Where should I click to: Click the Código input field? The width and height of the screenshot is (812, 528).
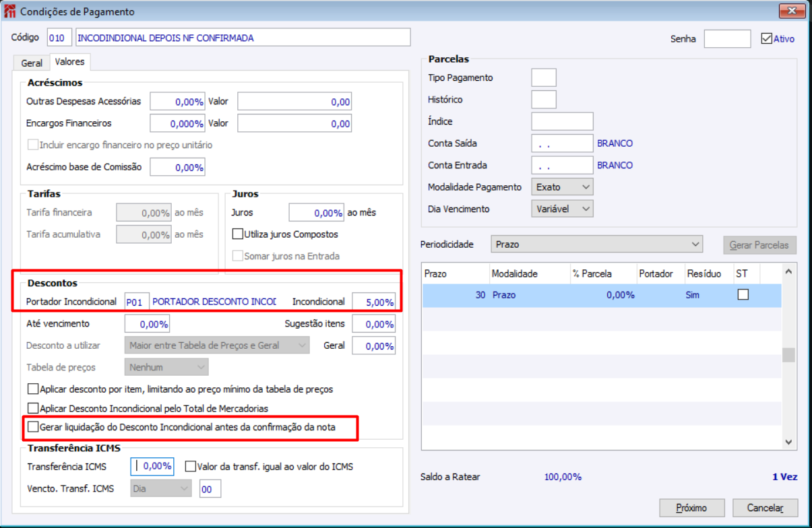60,38
